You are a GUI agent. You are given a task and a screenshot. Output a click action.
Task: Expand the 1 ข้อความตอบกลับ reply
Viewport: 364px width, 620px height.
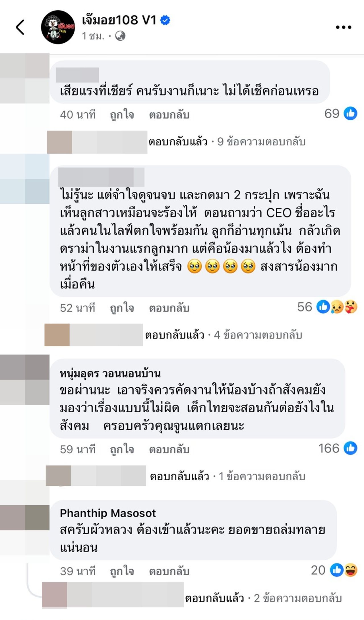pyautogui.click(x=262, y=476)
